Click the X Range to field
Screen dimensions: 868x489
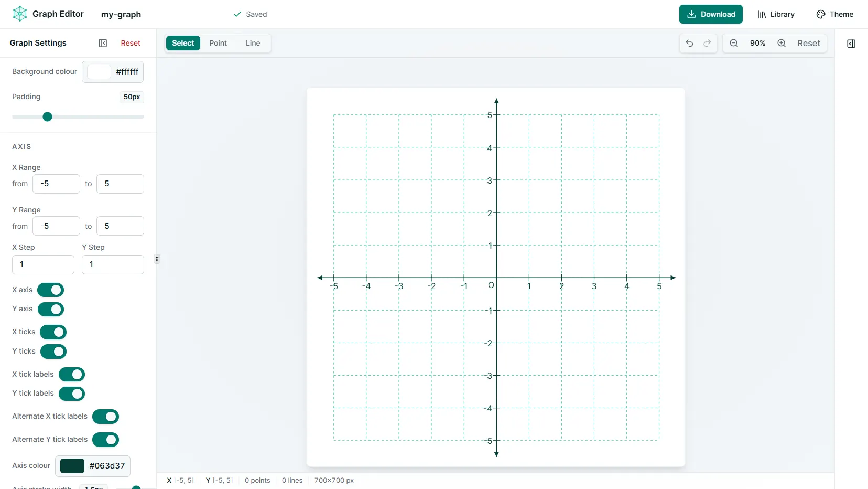pyautogui.click(x=120, y=184)
